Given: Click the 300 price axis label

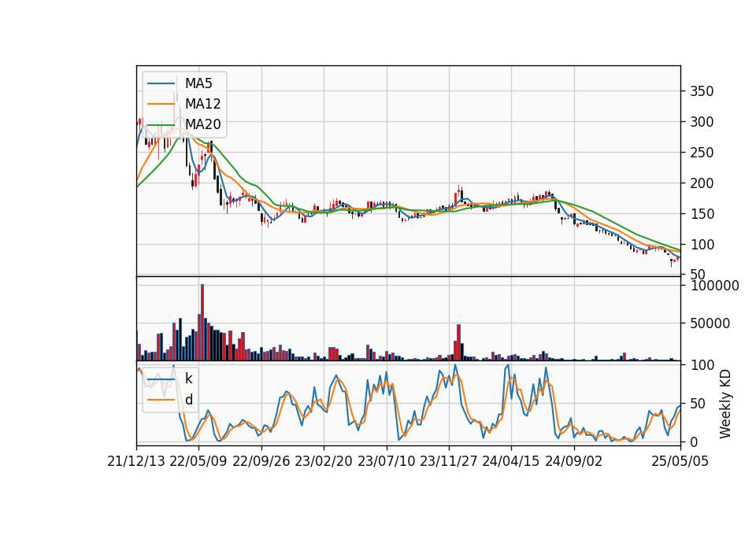Looking at the screenshot, I should pyautogui.click(x=702, y=122).
